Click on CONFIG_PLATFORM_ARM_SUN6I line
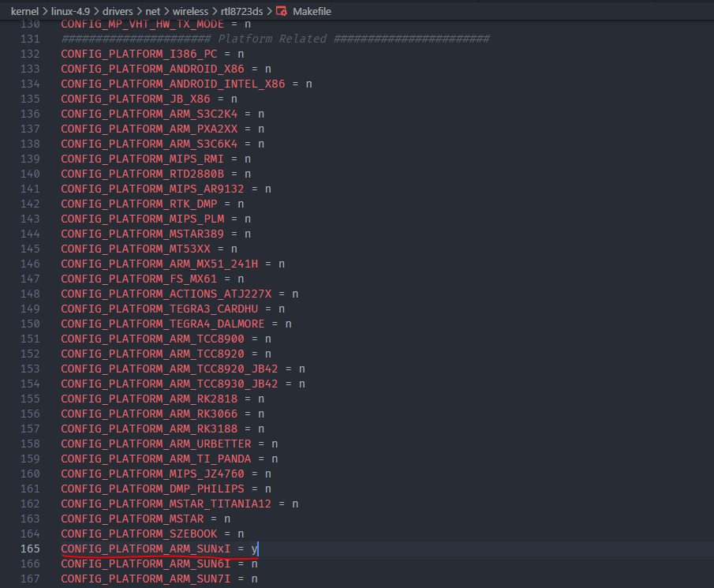714x588 pixels. pyautogui.click(x=145, y=564)
